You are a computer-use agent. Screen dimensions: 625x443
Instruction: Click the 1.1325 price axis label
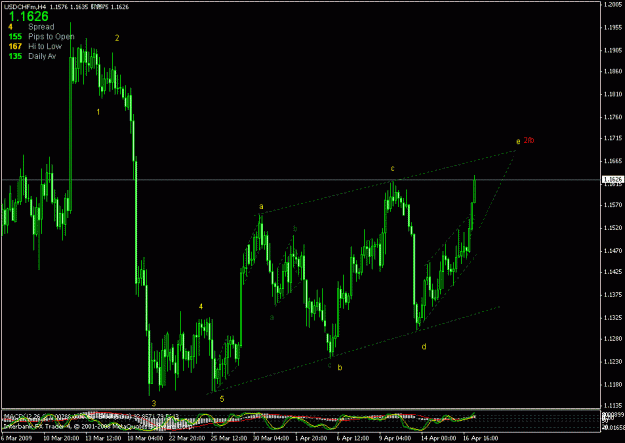tap(613, 318)
